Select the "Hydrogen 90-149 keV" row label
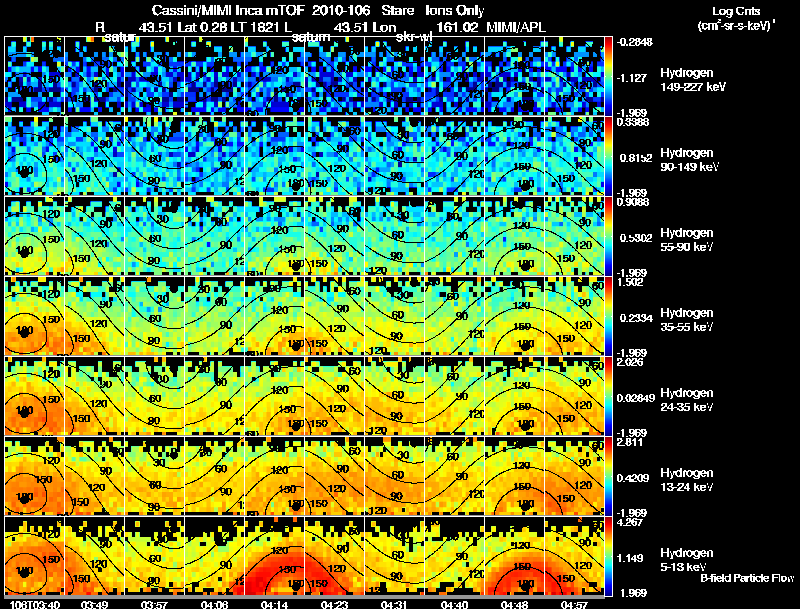This screenshot has height=609, width=800. 689,160
